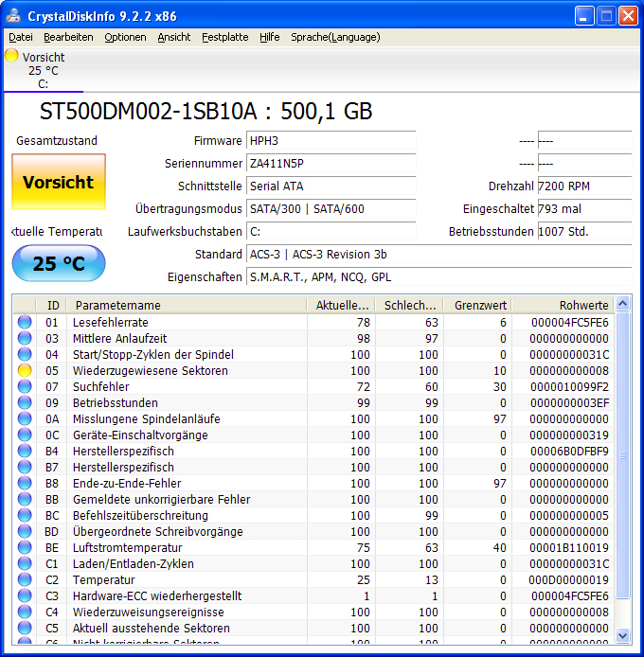
Task: Click the yellow icon for Wiederzugewiesene Sektoren
Action: [x=25, y=370]
